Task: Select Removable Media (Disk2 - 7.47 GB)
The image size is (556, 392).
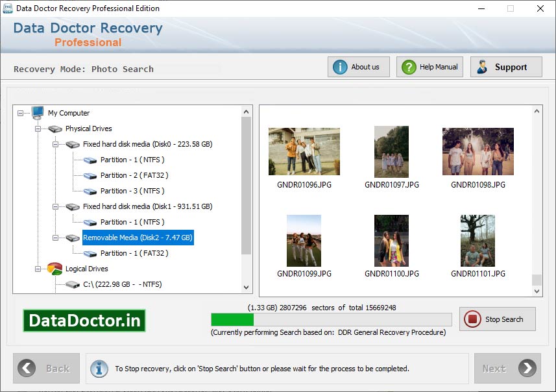Action: coord(136,238)
